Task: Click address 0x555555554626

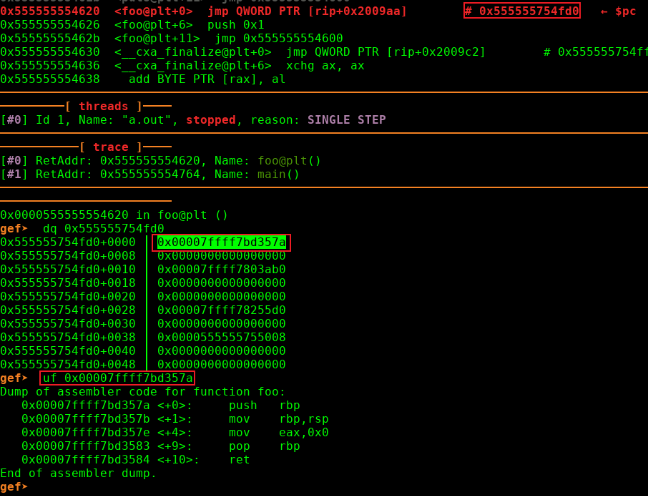Action: [x=50, y=25]
